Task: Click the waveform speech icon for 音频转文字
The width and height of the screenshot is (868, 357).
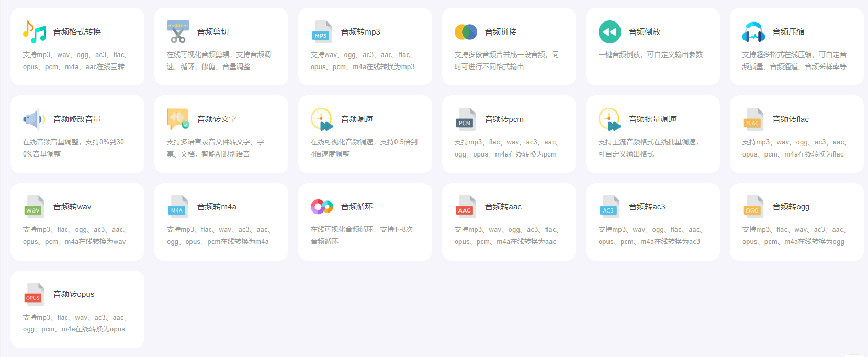Action: [x=178, y=119]
